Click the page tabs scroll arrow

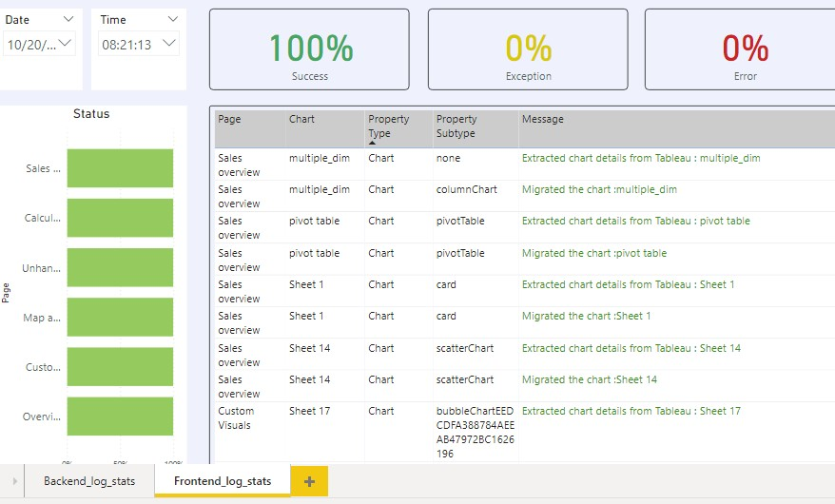14,482
